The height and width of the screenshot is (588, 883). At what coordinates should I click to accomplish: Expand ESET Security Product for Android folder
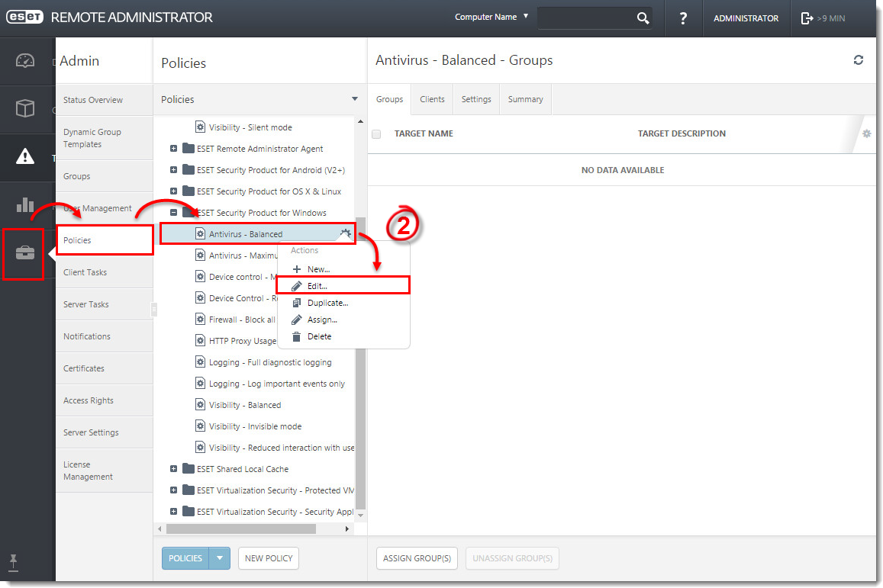pyautogui.click(x=173, y=170)
